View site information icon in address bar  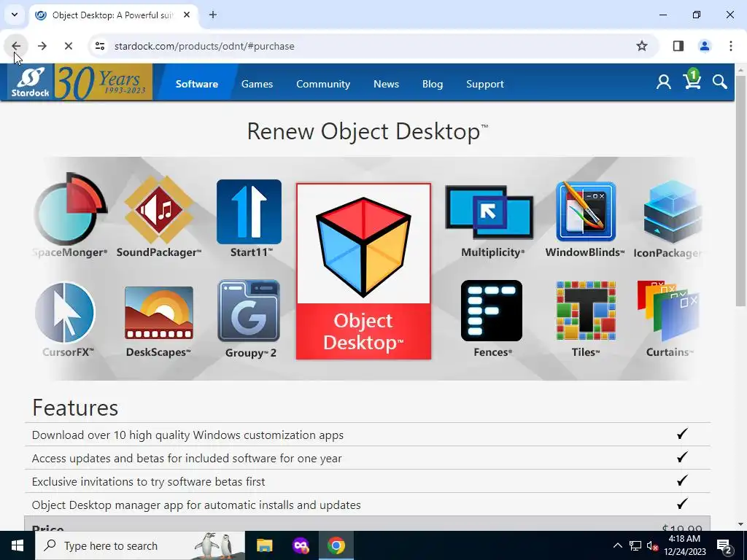click(100, 46)
